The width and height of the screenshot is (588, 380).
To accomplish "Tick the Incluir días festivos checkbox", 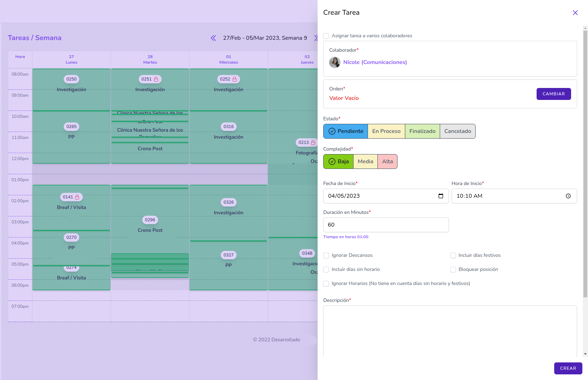I will 453,255.
